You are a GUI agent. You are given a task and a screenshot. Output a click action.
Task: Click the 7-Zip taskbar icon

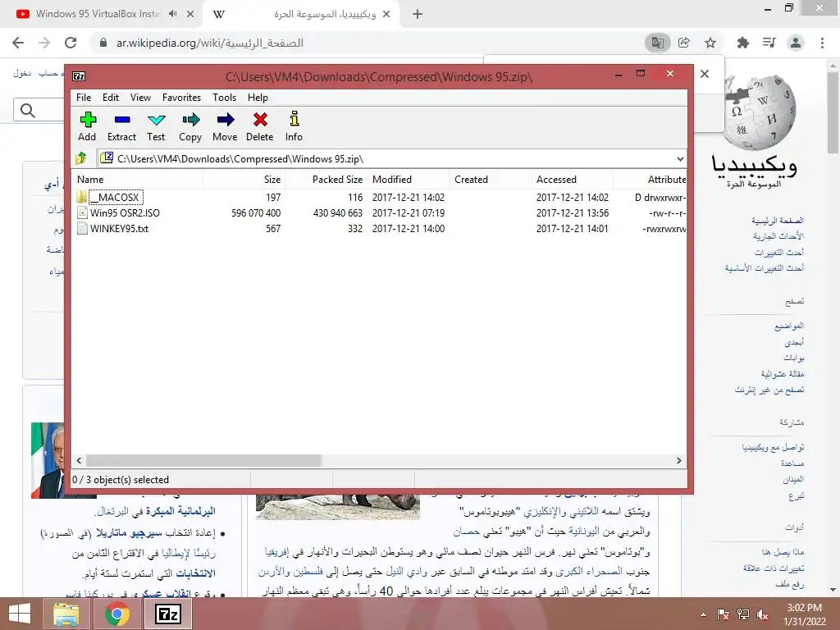coord(167,614)
